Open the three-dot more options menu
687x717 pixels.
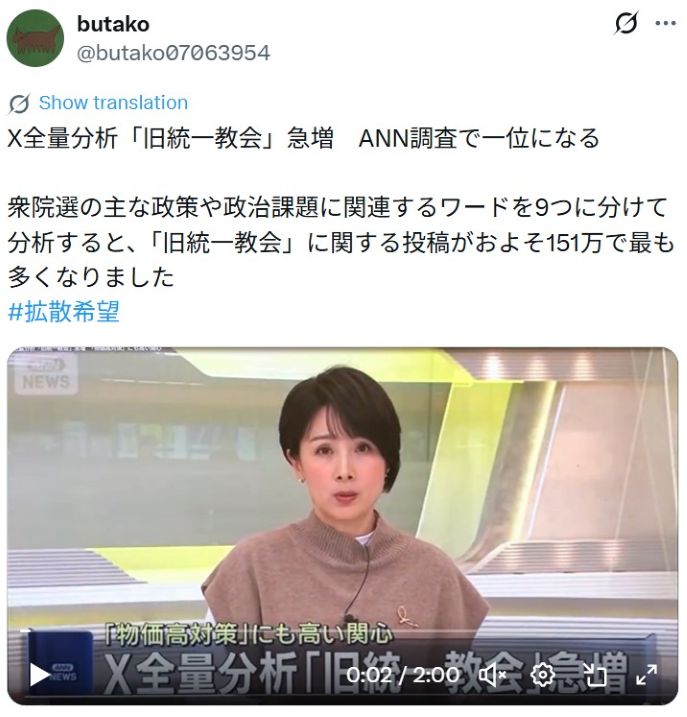click(665, 23)
